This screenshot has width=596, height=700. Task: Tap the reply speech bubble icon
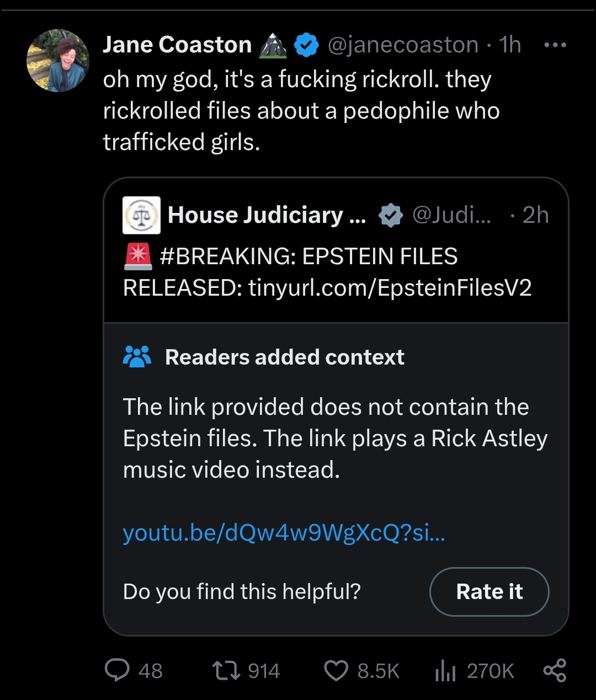point(117,670)
